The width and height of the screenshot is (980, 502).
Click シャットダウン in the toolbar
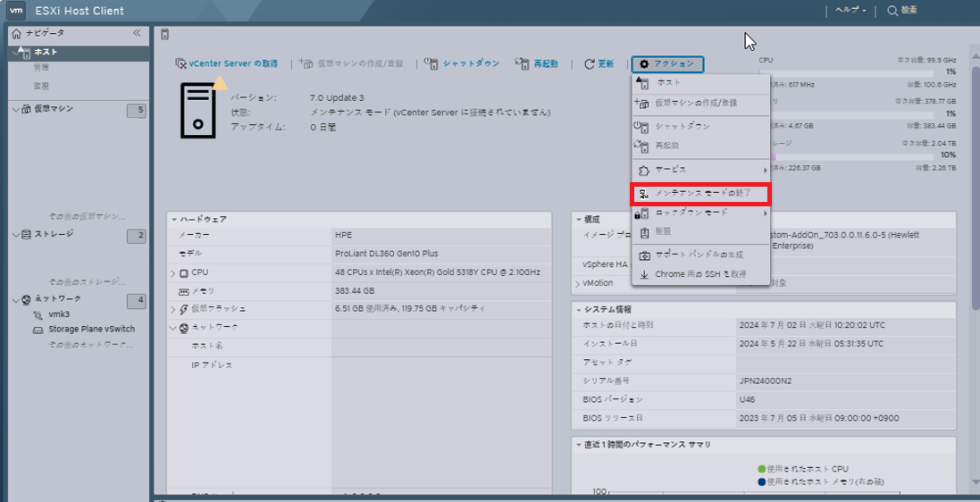pos(462,63)
